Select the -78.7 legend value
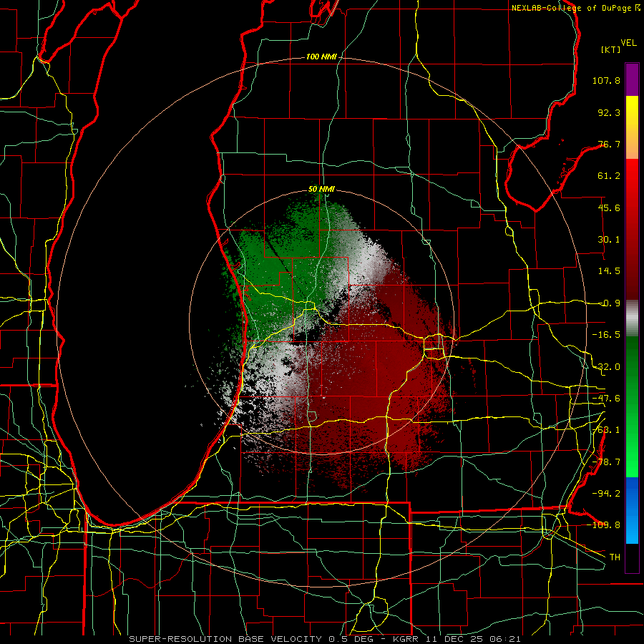 606,462
